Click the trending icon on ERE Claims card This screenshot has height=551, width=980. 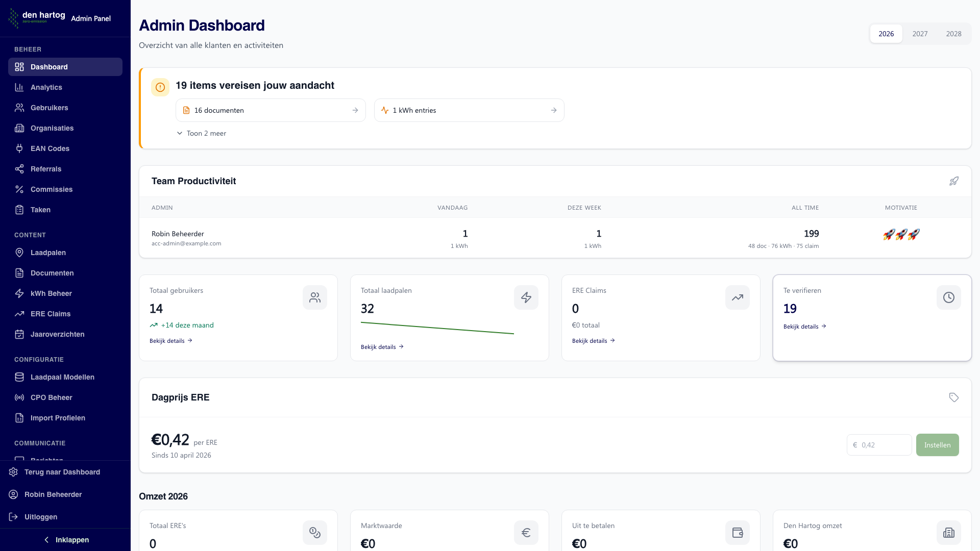[738, 297]
